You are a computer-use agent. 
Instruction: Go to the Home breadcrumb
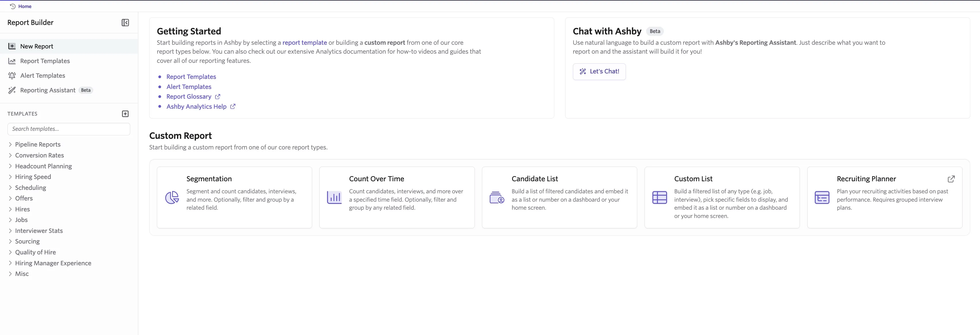(25, 6)
